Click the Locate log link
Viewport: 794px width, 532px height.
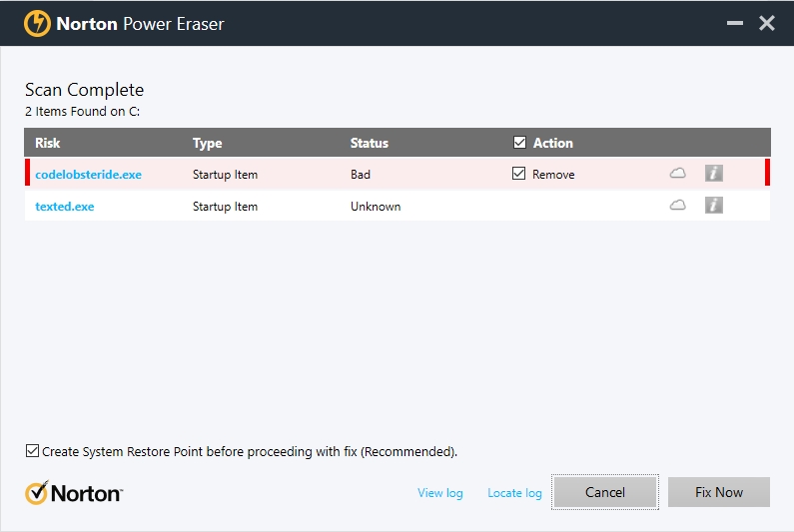click(x=514, y=493)
